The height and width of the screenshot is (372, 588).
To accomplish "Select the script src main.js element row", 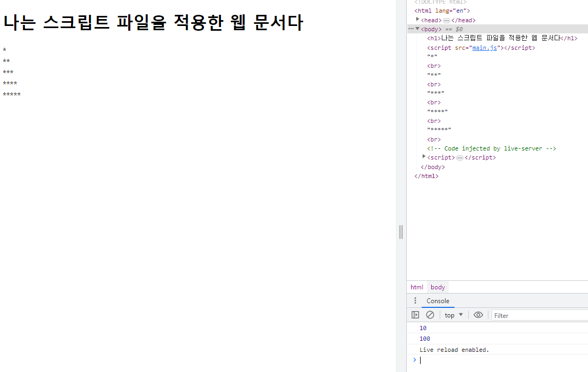I will (x=481, y=48).
